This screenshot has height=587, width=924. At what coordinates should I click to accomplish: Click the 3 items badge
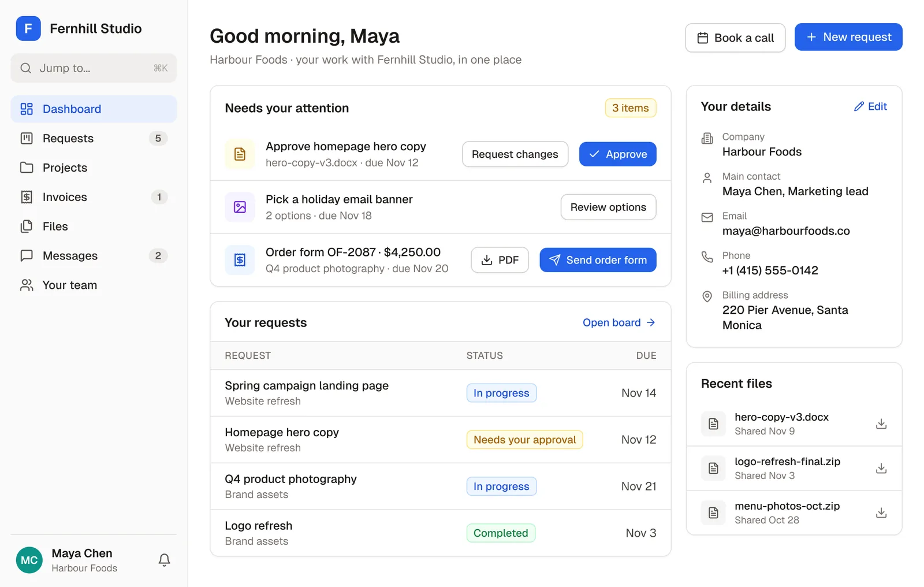631,108
